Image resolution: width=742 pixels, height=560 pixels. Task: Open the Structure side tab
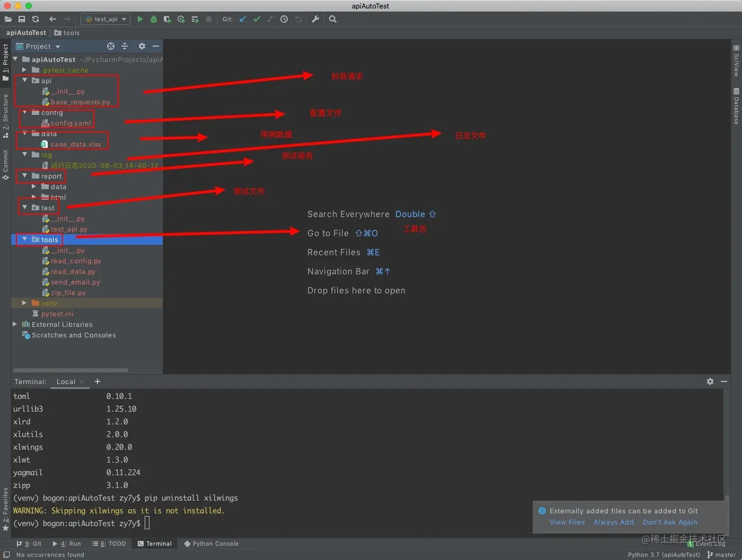tap(5, 116)
